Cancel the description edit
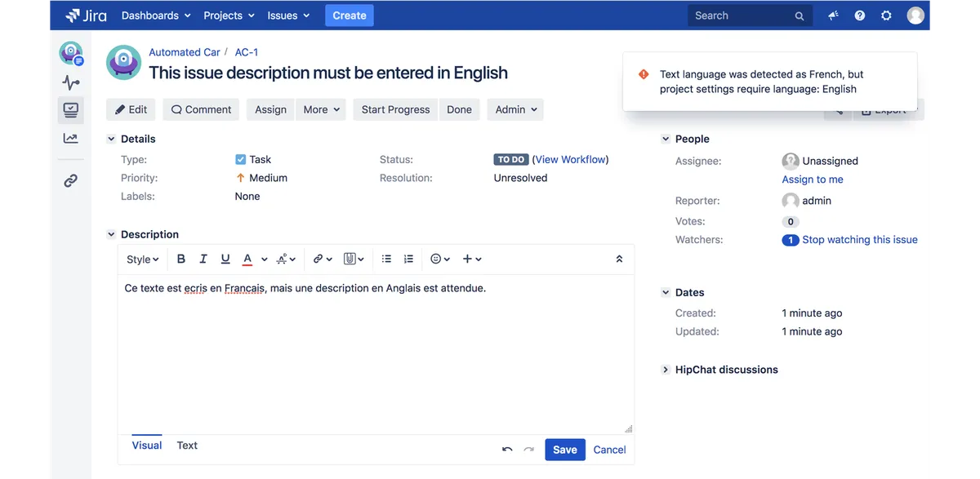The image size is (980, 479). coord(609,450)
